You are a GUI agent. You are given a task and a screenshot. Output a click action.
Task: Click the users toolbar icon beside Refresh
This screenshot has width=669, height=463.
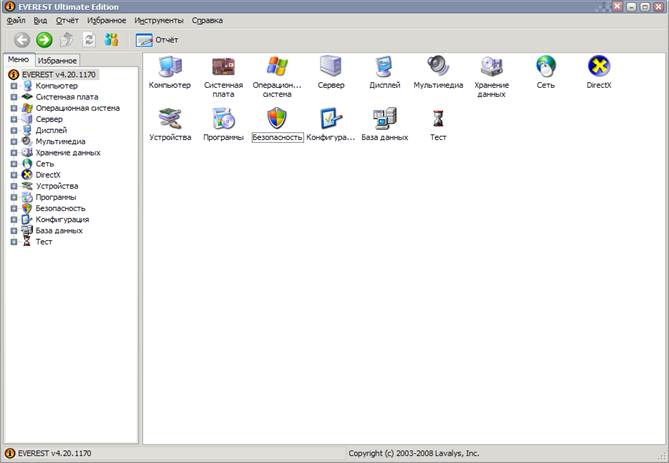pos(111,40)
